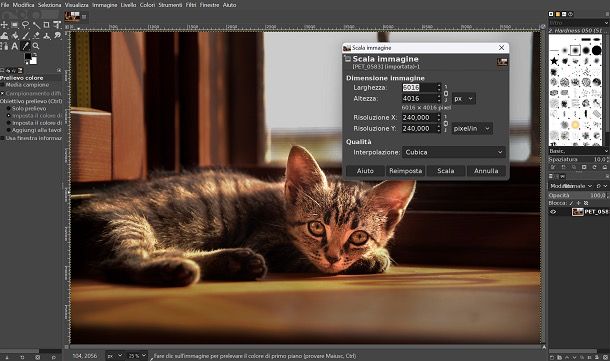This screenshot has height=361, width=610.
Task: Select the Color Picker eyedropper tool
Action: (25, 46)
